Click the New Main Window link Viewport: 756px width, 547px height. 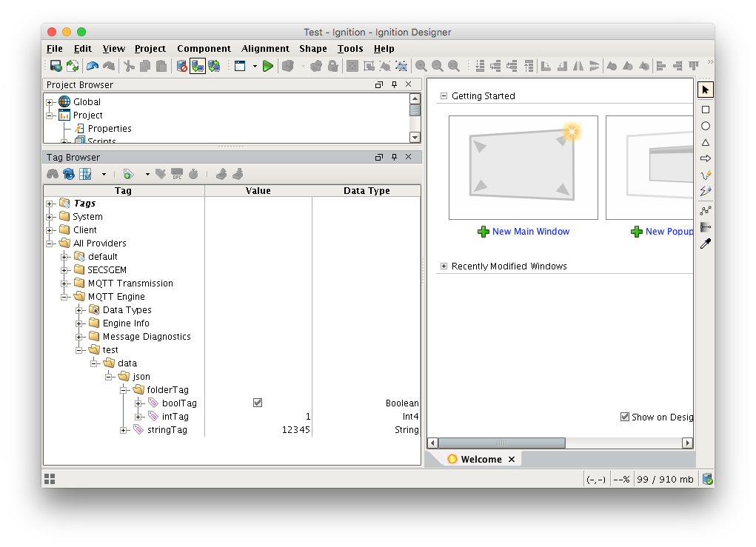click(x=530, y=232)
